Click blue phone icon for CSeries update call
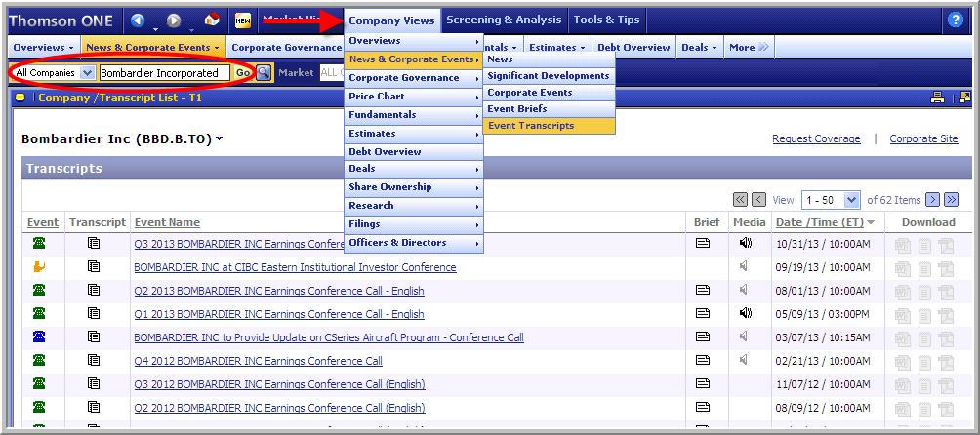The width and height of the screenshot is (980, 435). pos(39,337)
